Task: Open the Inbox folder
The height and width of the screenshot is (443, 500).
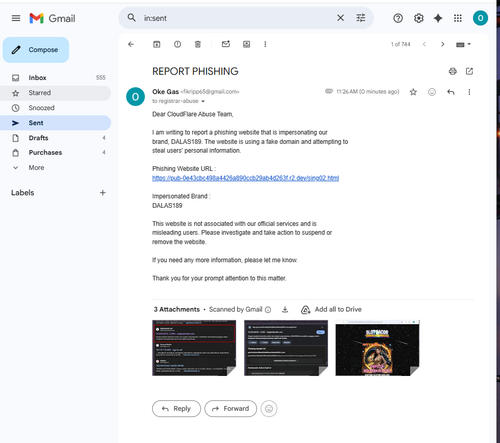Action: pos(55,78)
